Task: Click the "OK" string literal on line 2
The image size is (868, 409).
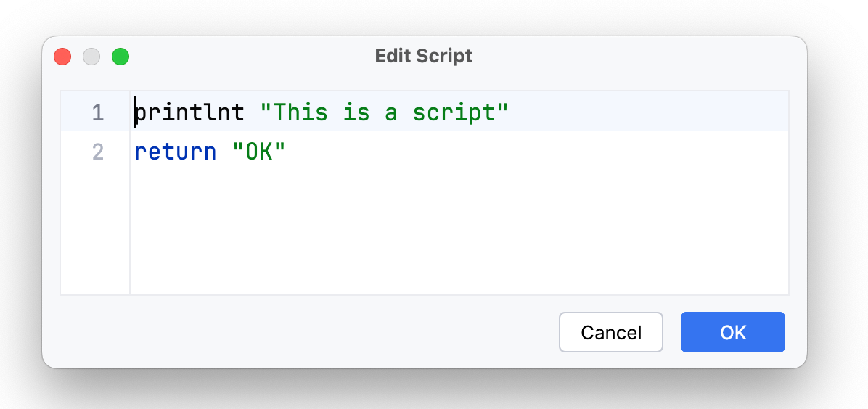Action: 259,152
